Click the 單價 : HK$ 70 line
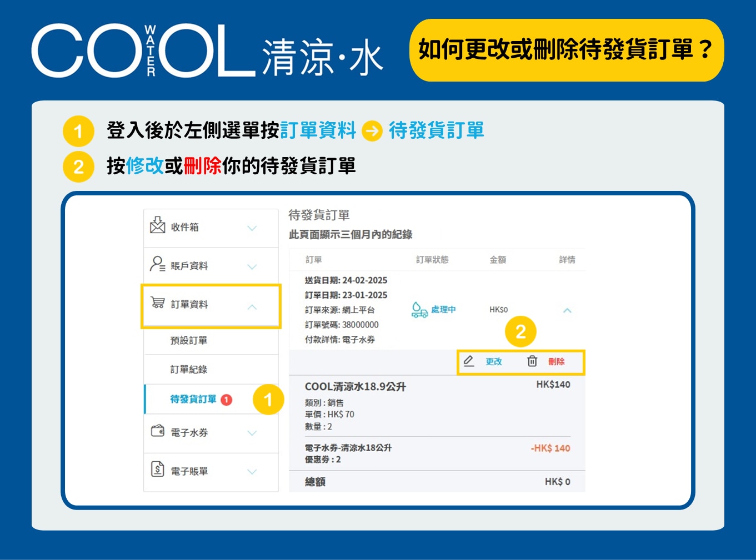Image resolution: width=756 pixels, height=560 pixels. (x=329, y=415)
